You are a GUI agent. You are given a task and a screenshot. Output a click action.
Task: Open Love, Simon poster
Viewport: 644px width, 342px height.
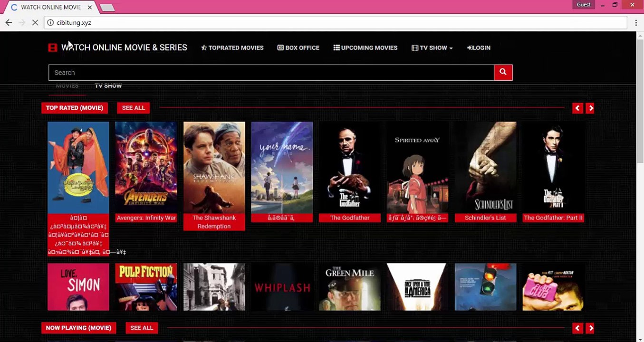pyautogui.click(x=78, y=287)
